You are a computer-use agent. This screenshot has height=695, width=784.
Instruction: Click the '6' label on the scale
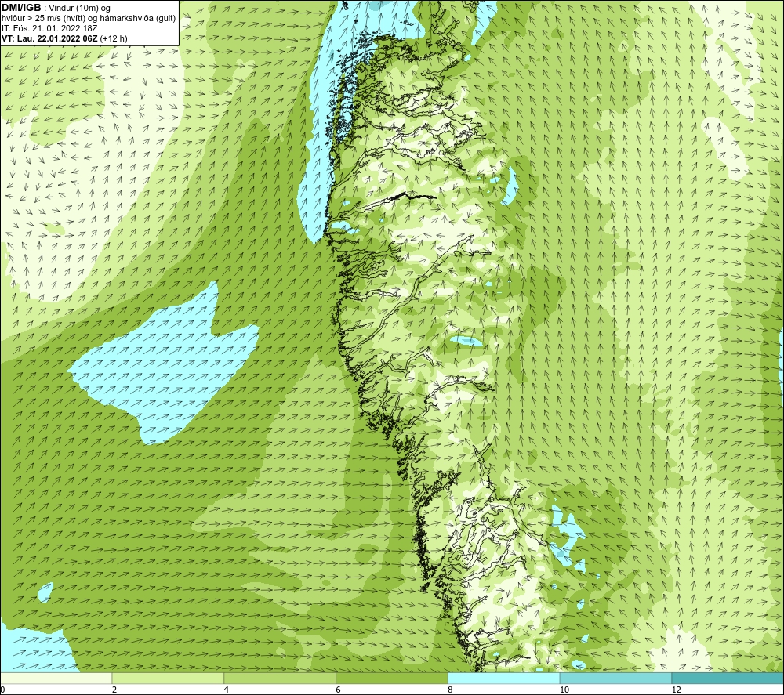(338, 690)
